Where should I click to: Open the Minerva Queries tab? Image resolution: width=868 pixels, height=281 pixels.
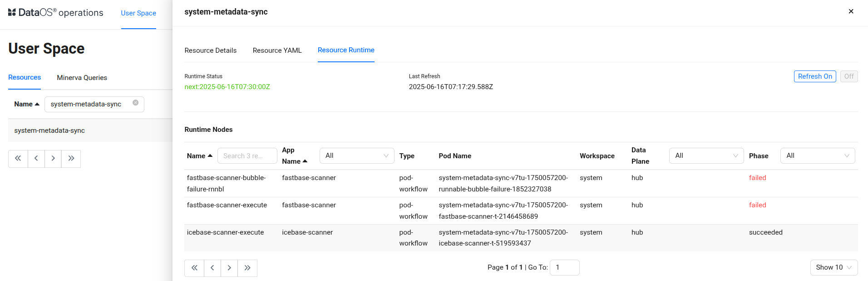[82, 78]
